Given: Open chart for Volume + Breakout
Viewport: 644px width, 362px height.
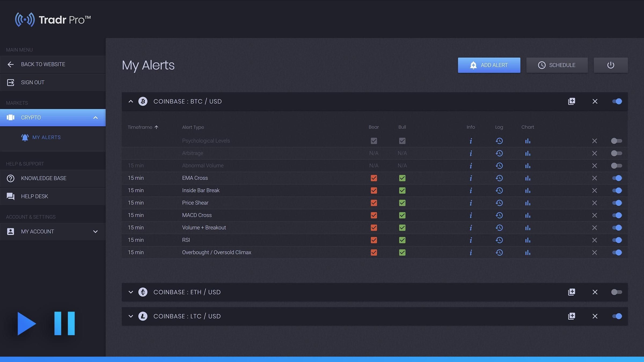Looking at the screenshot, I should click(528, 228).
